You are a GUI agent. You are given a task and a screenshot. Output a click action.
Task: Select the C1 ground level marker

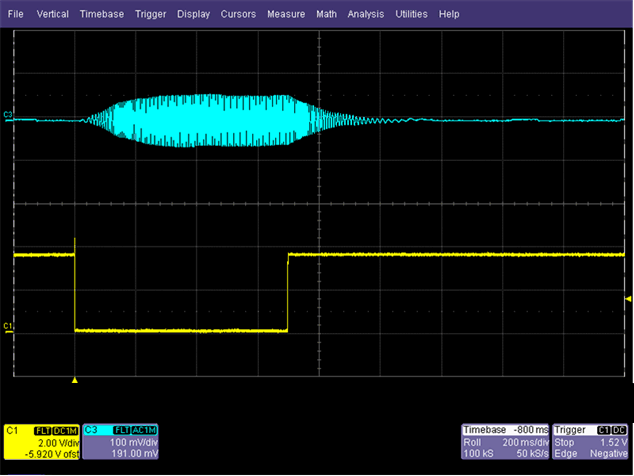pos(8,327)
